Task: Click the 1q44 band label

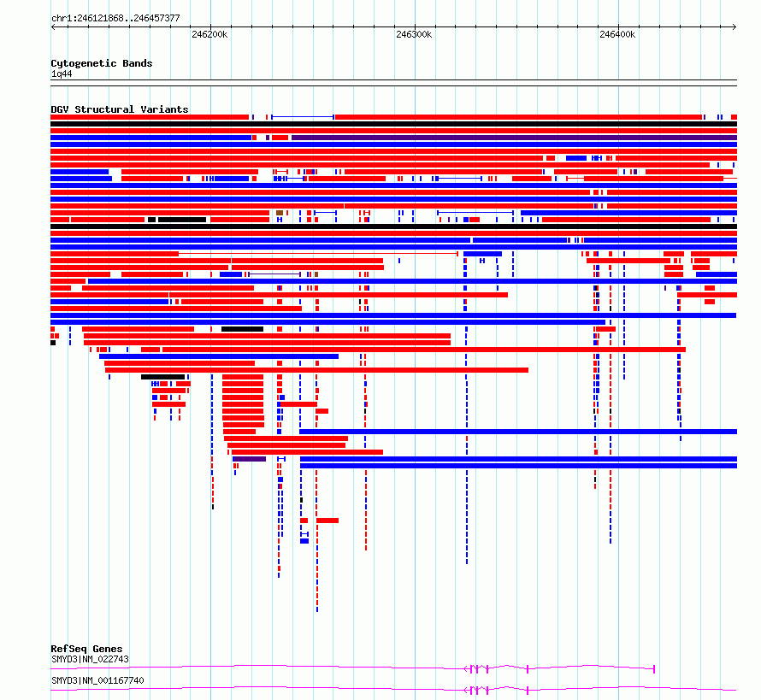Action: pyautogui.click(x=62, y=74)
